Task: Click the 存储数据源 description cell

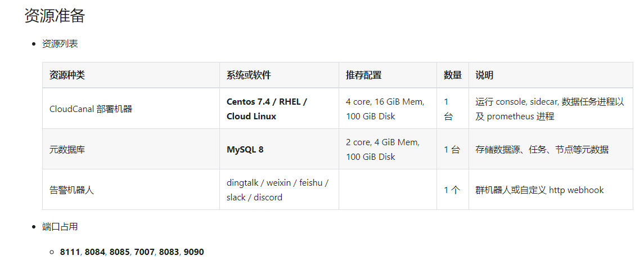Action: (542, 150)
